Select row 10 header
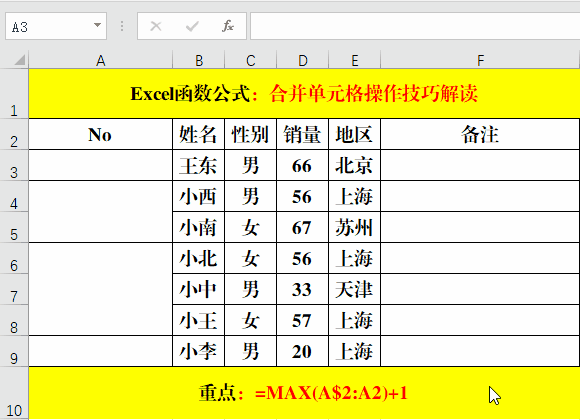 click(x=14, y=393)
